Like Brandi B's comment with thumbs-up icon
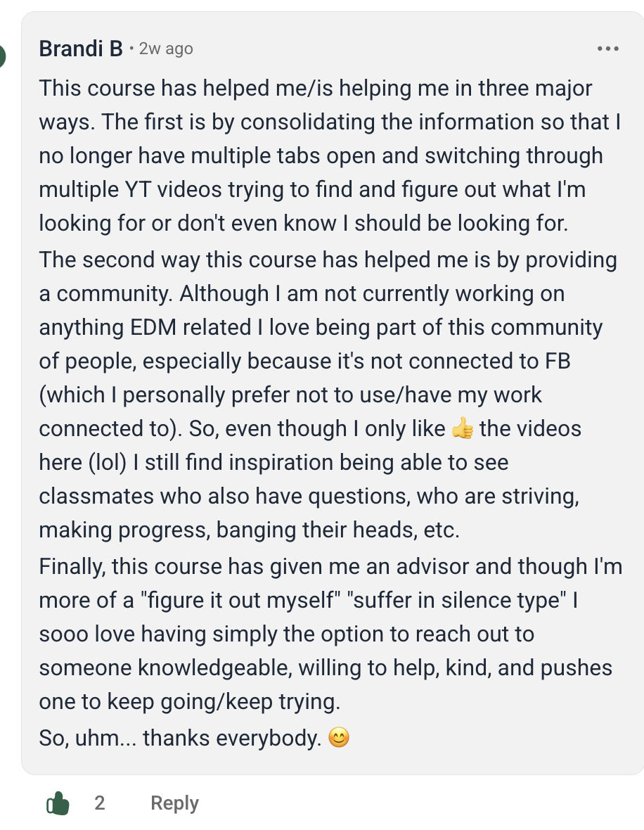Image resolution: width=644 pixels, height=830 pixels. click(x=58, y=803)
